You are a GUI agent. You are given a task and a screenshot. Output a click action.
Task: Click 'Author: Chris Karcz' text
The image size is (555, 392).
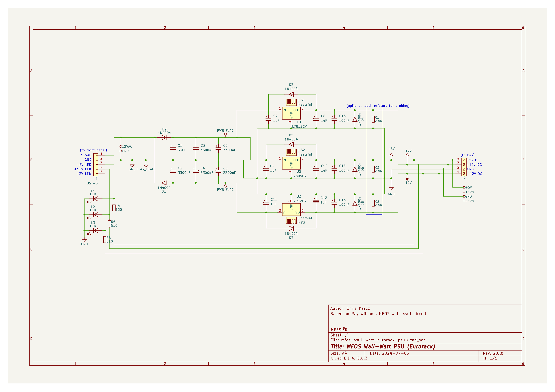(350, 309)
